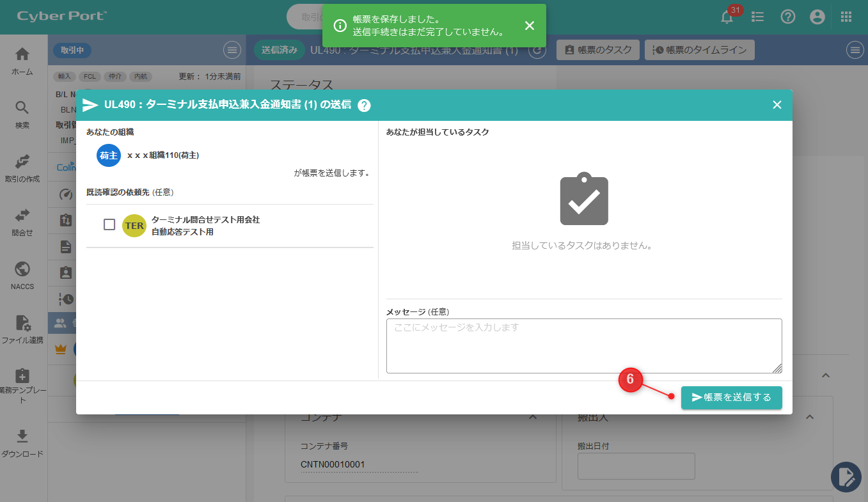Click the 帳票のタイムライン button

tap(700, 50)
